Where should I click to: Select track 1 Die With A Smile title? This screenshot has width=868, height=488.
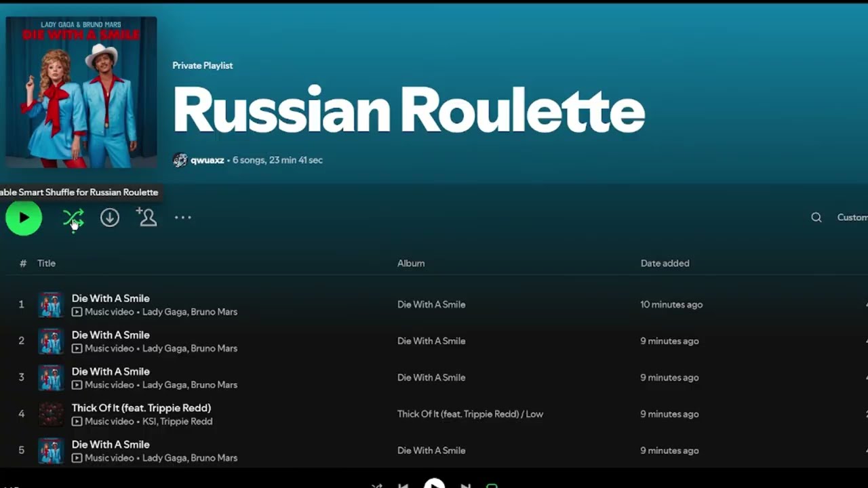pyautogui.click(x=111, y=298)
